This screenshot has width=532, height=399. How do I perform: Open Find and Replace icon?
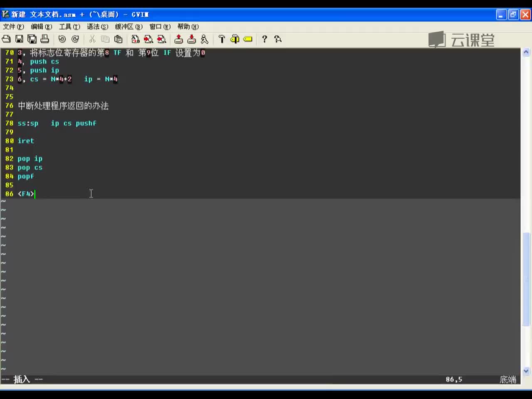pyautogui.click(x=135, y=39)
